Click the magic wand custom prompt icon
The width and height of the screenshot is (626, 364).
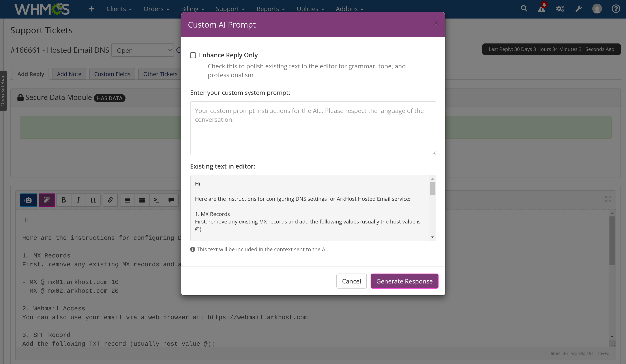[47, 200]
